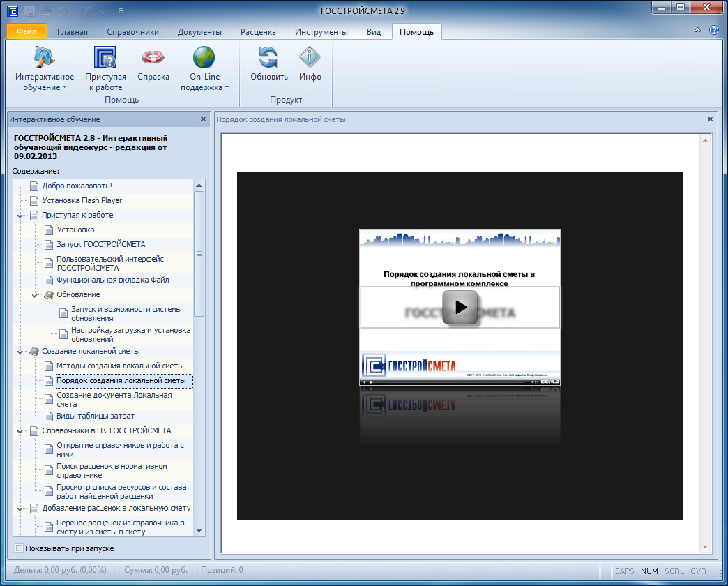Collapse the Добавление расценок в локальную смету node
The height and width of the screenshot is (586, 728).
coord(20,509)
